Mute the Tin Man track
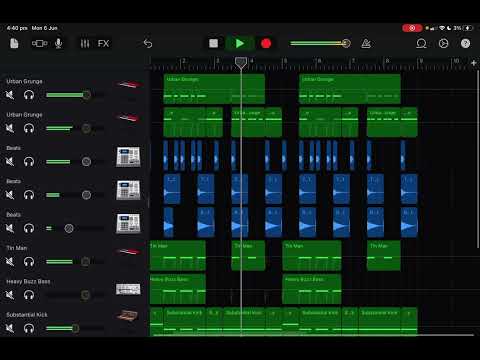 pyautogui.click(x=10, y=262)
